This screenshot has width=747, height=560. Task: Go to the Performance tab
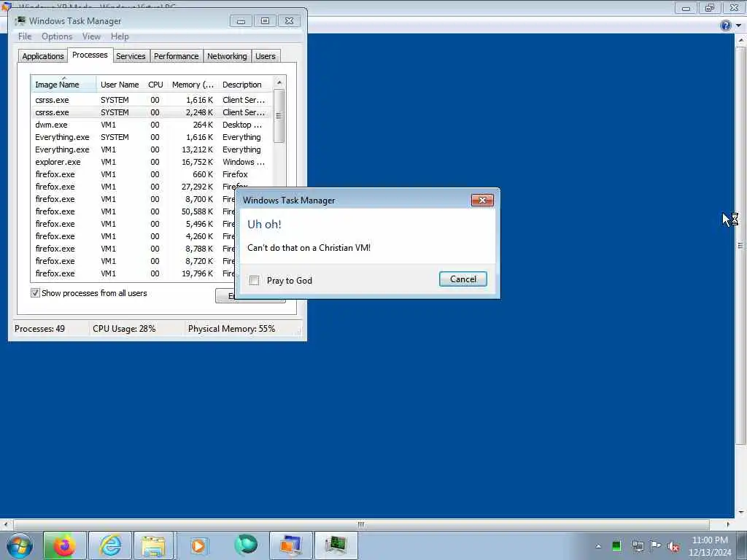(177, 56)
